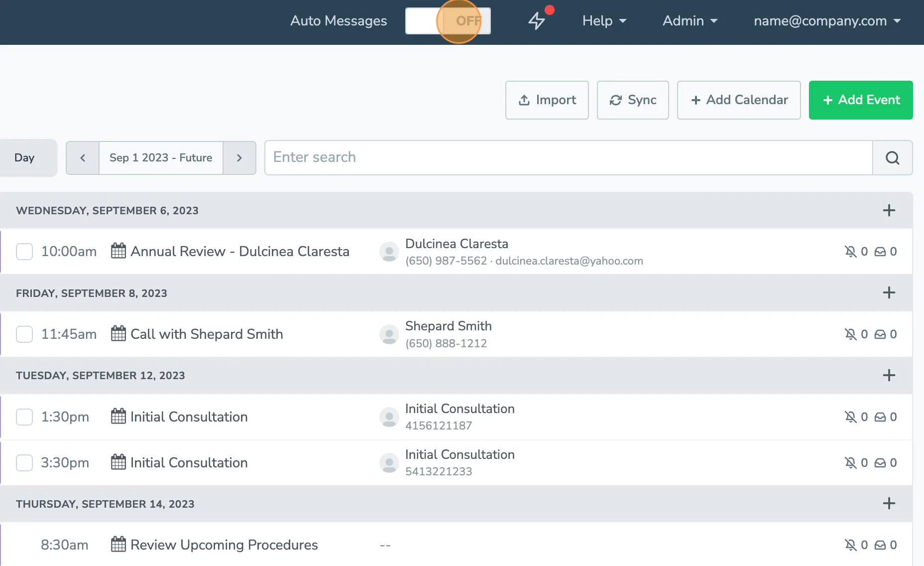This screenshot has width=924, height=566.
Task: Turn on the Auto Messages toggle
Action: point(448,21)
